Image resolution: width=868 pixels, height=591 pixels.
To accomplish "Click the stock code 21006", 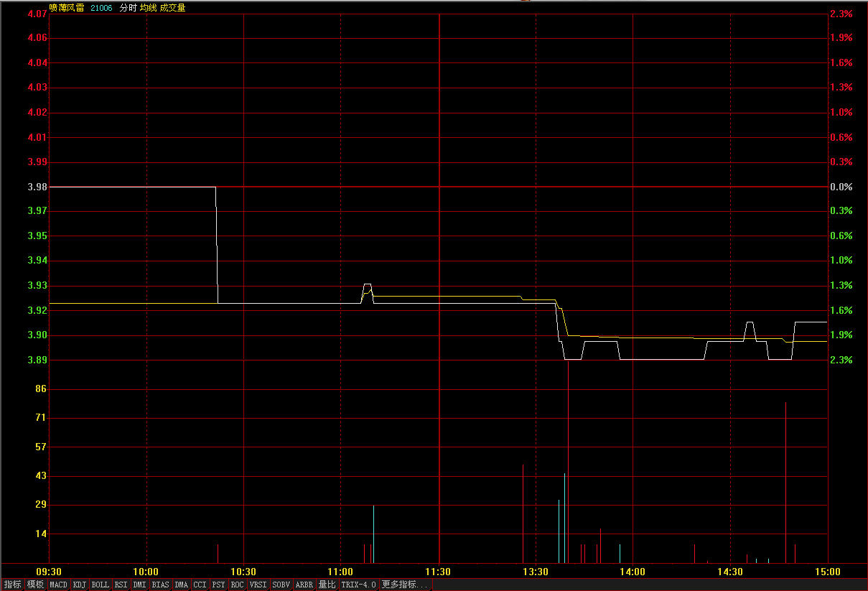I will point(101,7).
